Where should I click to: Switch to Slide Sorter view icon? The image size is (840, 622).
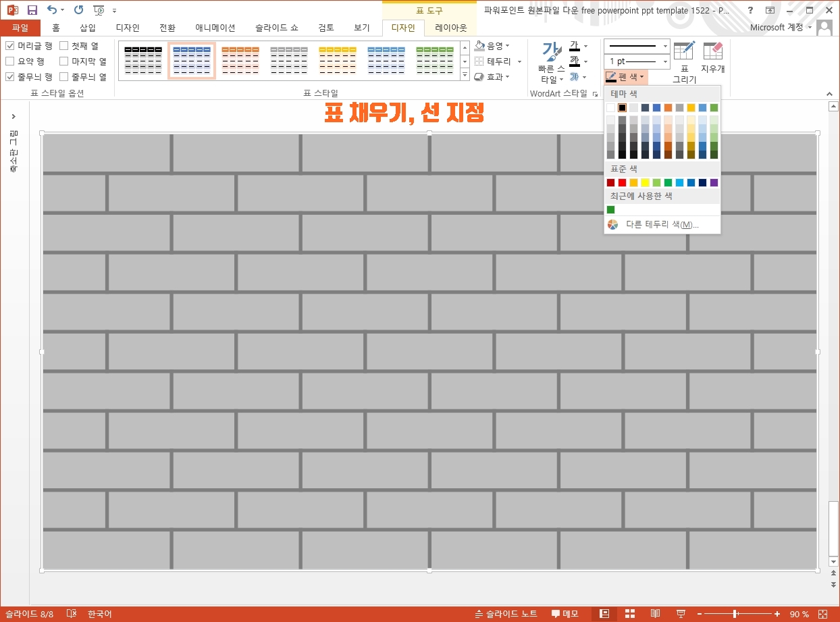[630, 613]
